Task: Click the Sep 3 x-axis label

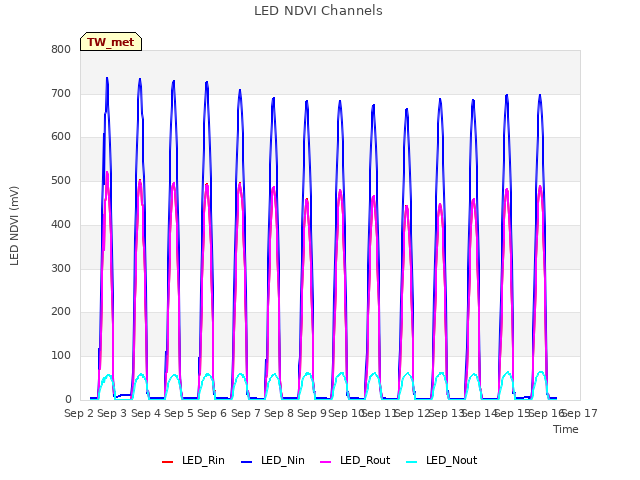Action: (112, 413)
